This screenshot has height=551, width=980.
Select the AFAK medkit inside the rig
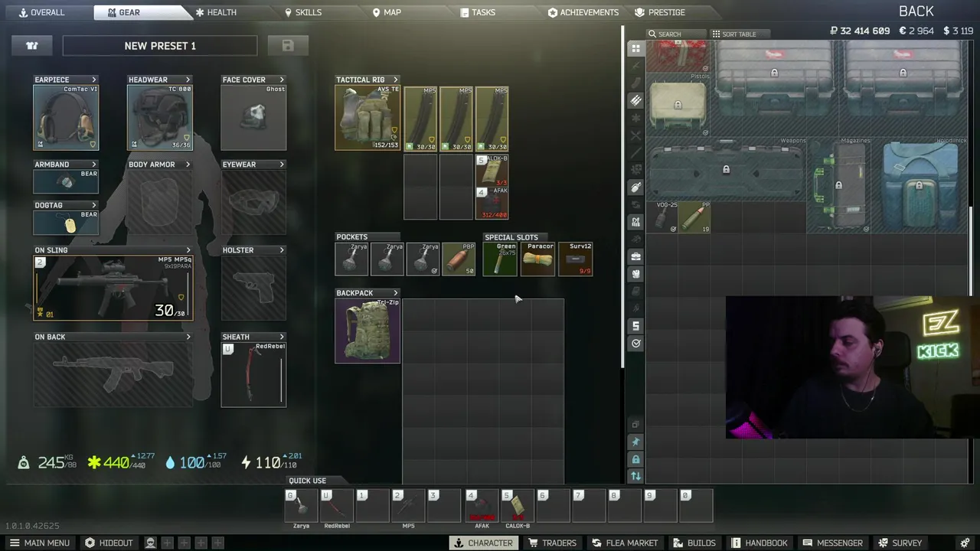click(x=492, y=203)
